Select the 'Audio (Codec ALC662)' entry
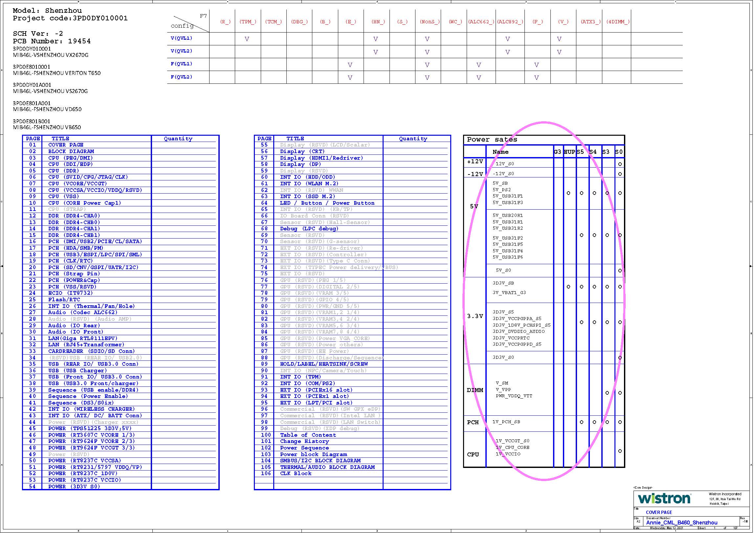This screenshot has width=756, height=533. (83, 313)
